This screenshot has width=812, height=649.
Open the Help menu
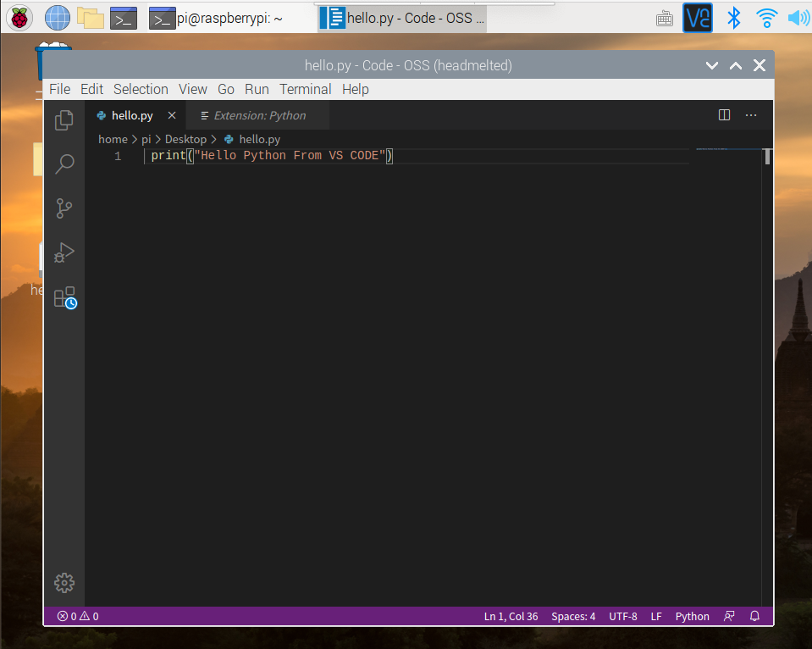356,89
